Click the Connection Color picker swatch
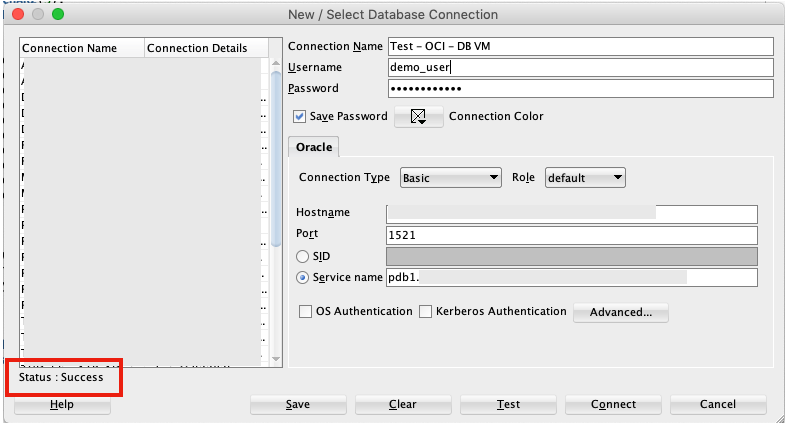 coord(419,117)
